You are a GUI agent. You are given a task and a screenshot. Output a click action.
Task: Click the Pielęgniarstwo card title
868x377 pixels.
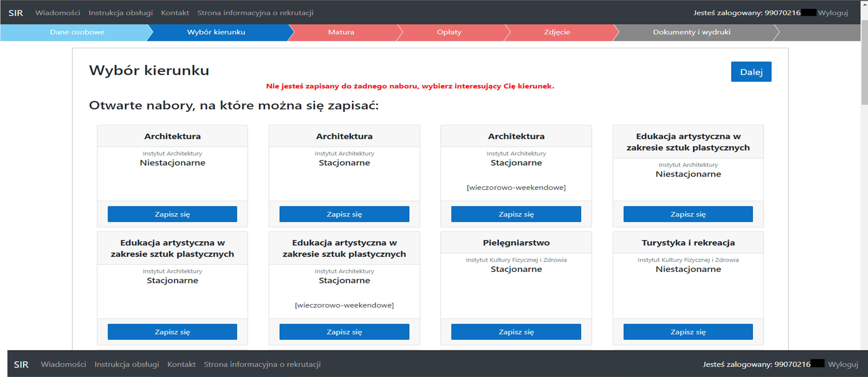tap(516, 243)
